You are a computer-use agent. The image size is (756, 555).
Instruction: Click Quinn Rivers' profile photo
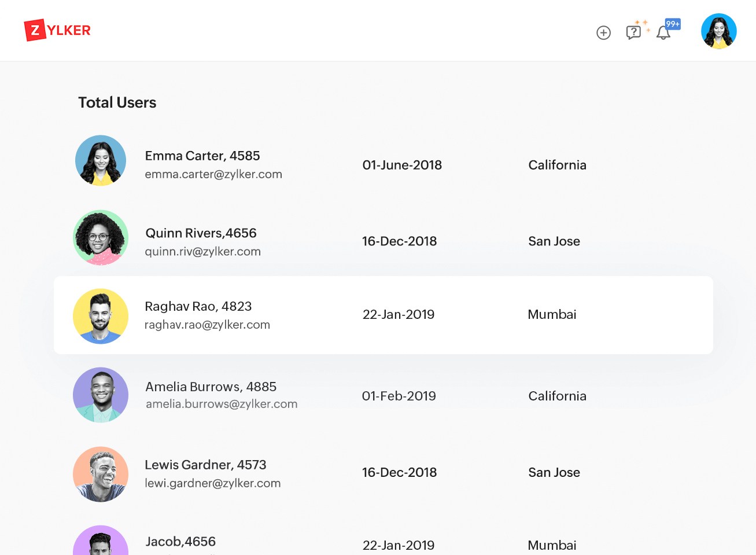pyautogui.click(x=101, y=237)
